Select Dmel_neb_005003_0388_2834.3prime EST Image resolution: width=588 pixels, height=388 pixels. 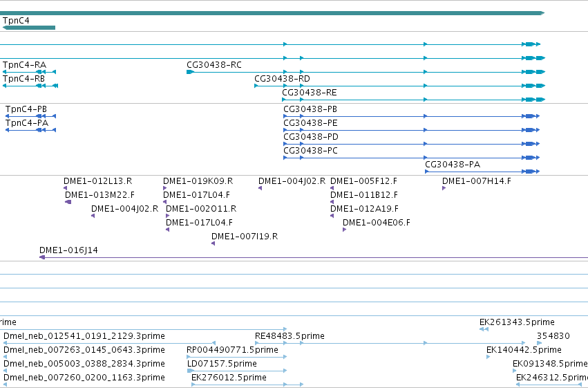tap(84, 364)
